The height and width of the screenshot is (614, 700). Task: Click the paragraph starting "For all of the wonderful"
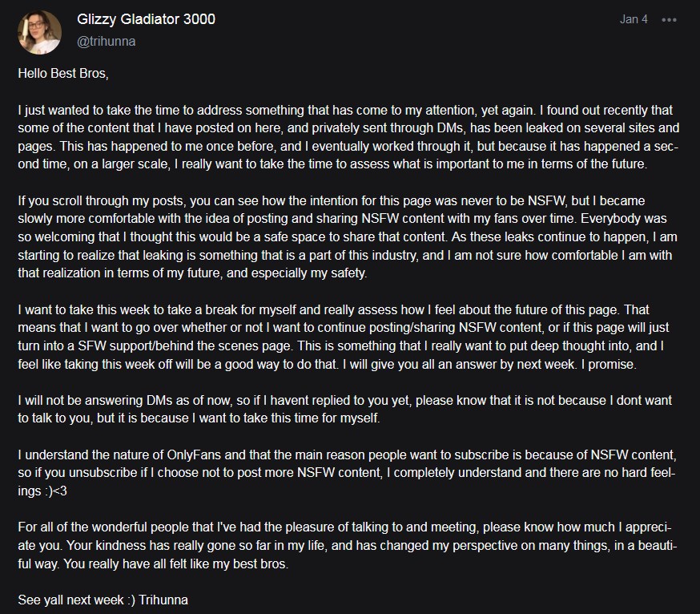click(x=348, y=545)
